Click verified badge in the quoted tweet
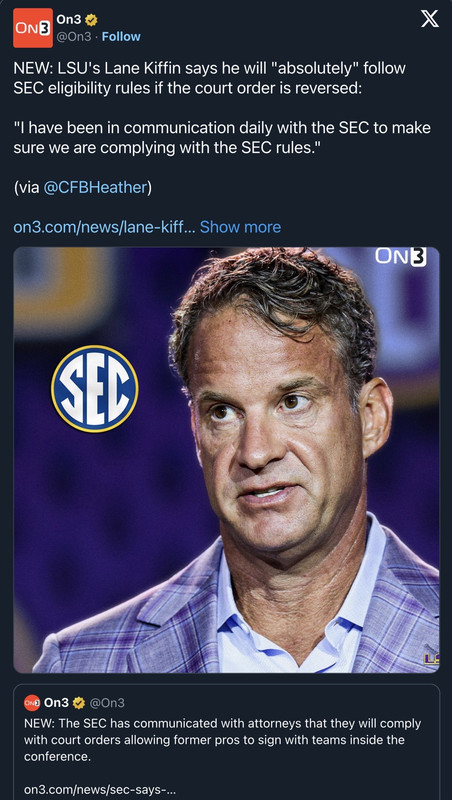The width and height of the screenshot is (452, 800). coord(78,703)
